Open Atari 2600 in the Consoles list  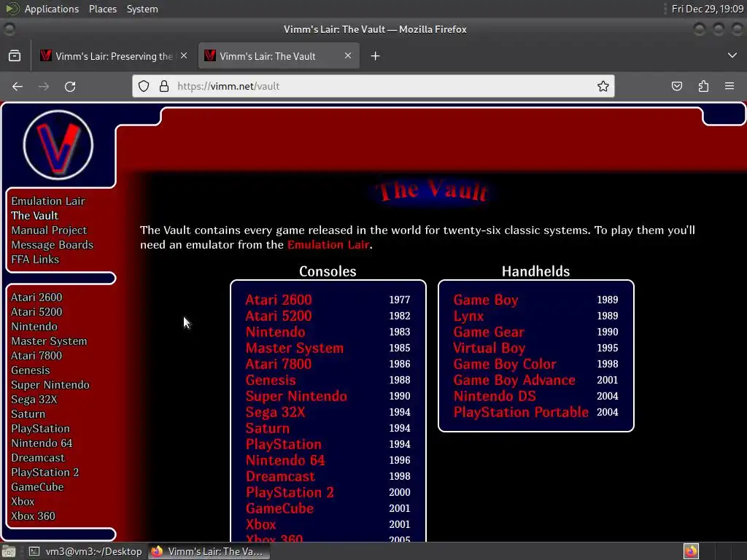pos(279,300)
